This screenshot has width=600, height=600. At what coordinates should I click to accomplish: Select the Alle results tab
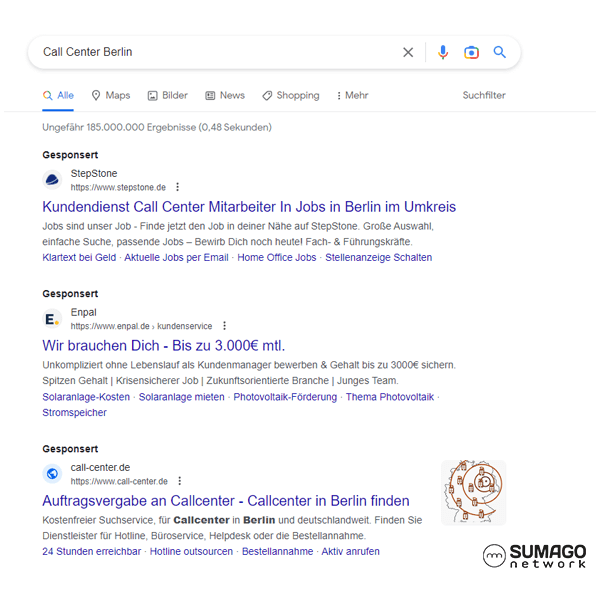(58, 95)
